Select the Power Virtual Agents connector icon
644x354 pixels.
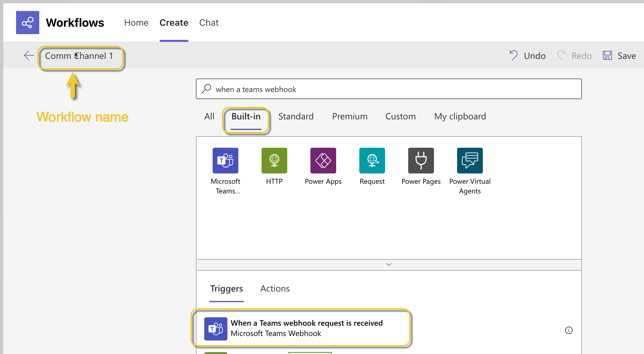pos(470,161)
